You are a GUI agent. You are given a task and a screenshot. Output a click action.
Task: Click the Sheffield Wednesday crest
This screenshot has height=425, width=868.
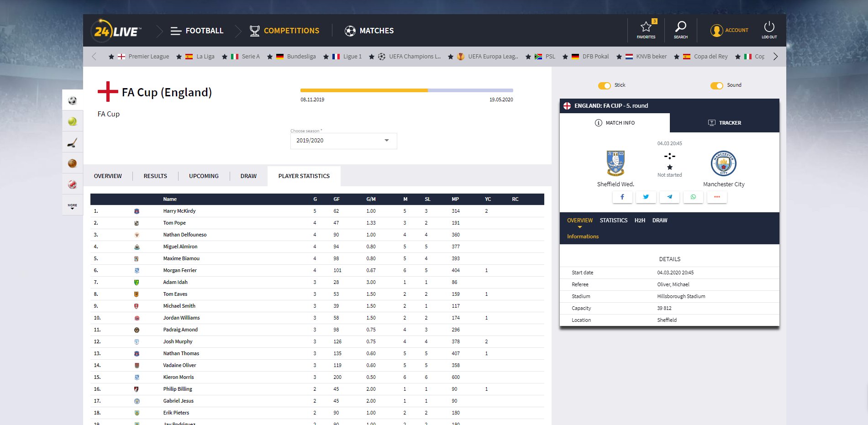click(x=615, y=163)
